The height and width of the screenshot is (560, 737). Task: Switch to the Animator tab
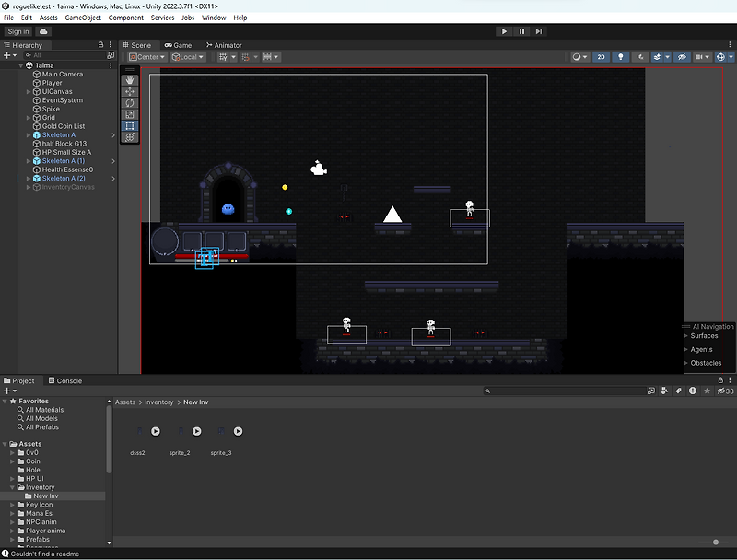click(224, 45)
